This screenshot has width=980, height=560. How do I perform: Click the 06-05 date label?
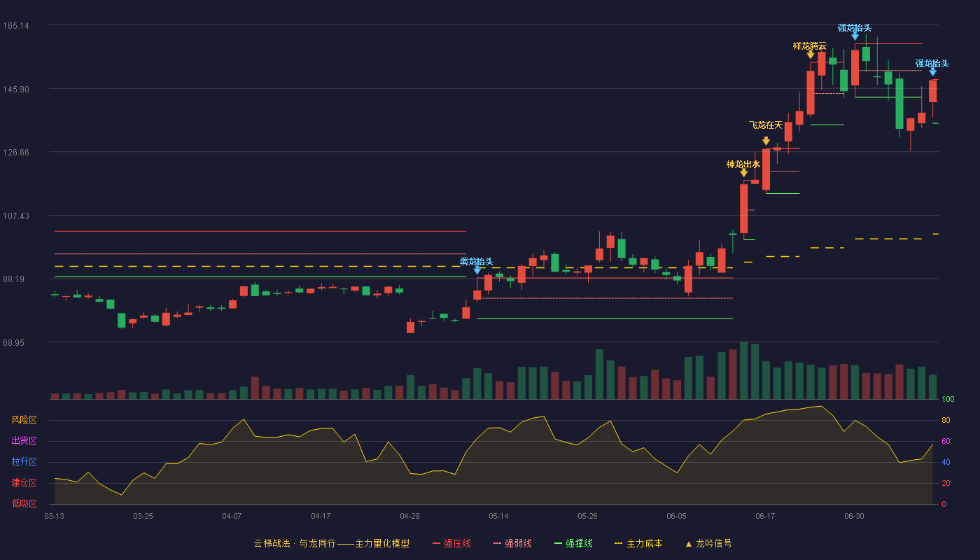click(676, 516)
